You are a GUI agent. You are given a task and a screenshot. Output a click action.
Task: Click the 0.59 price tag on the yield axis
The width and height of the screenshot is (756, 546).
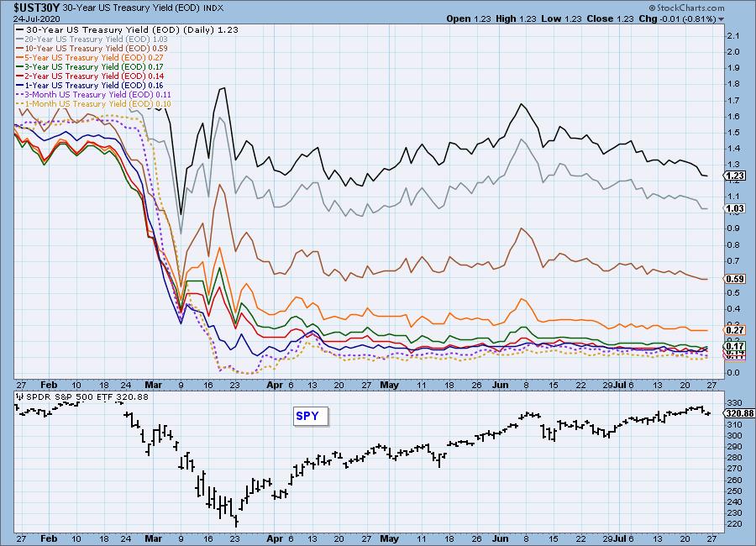(x=735, y=279)
